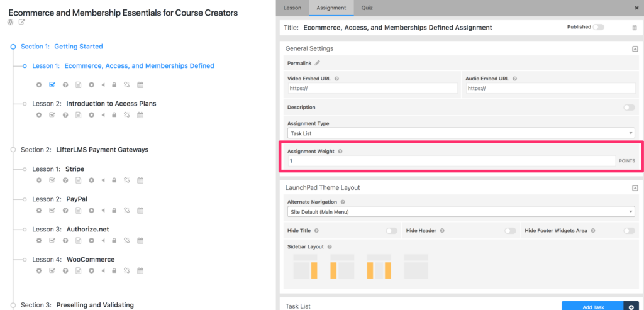Open the Assignment Type dropdown

click(x=461, y=133)
